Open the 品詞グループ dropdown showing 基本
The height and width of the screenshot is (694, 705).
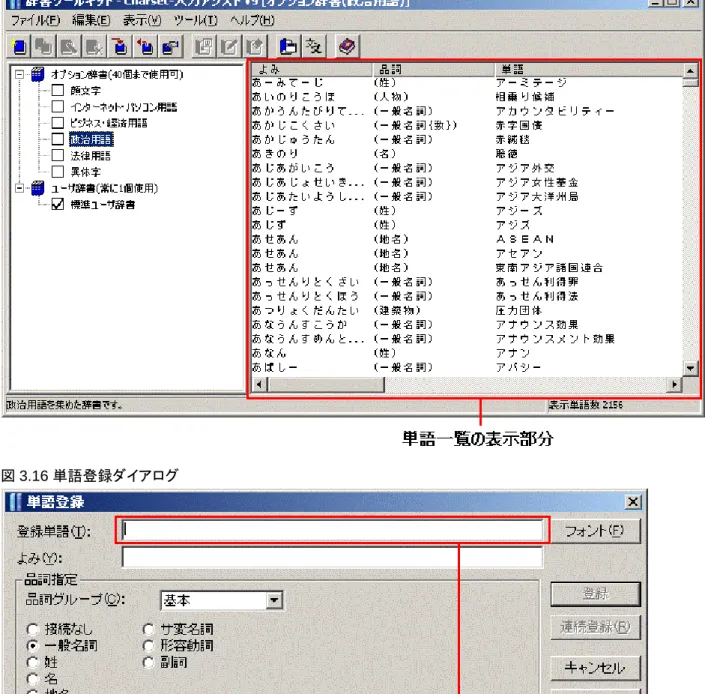[x=274, y=600]
